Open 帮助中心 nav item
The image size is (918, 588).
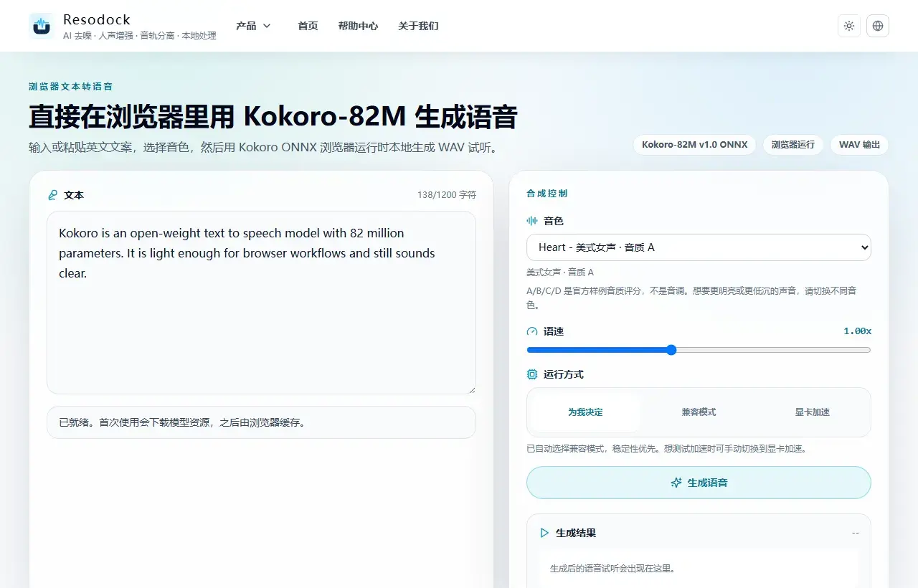pos(358,26)
